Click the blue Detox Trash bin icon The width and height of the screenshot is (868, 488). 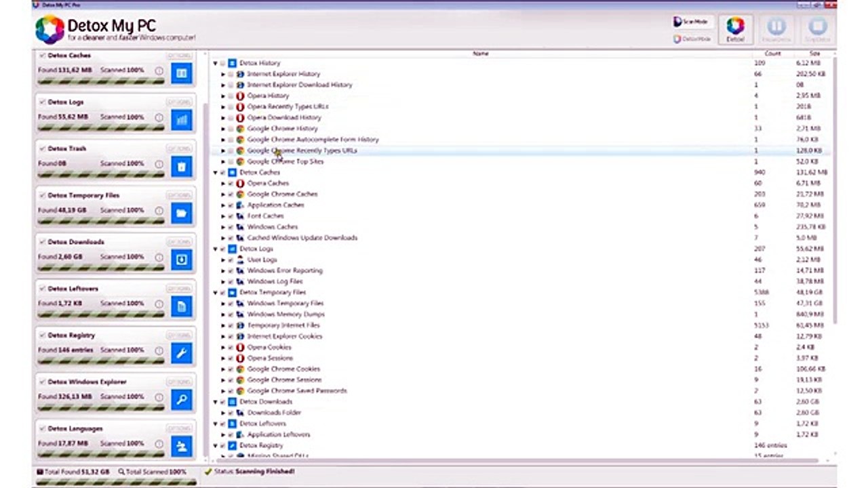click(181, 167)
